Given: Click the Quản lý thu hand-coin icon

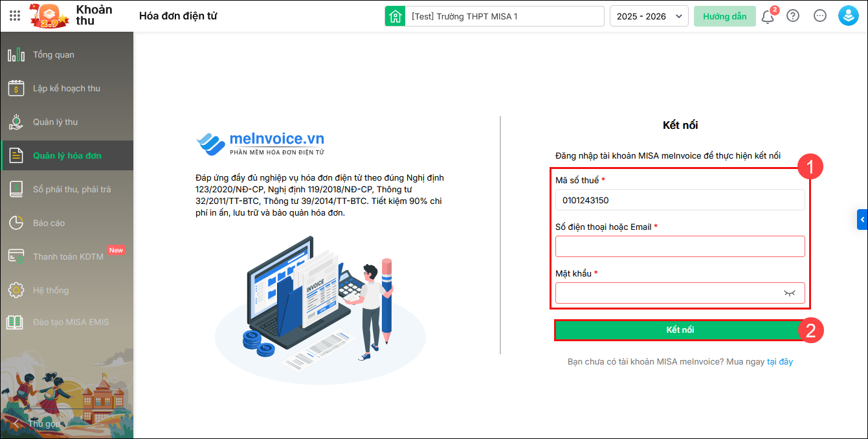Looking at the screenshot, I should tap(16, 122).
